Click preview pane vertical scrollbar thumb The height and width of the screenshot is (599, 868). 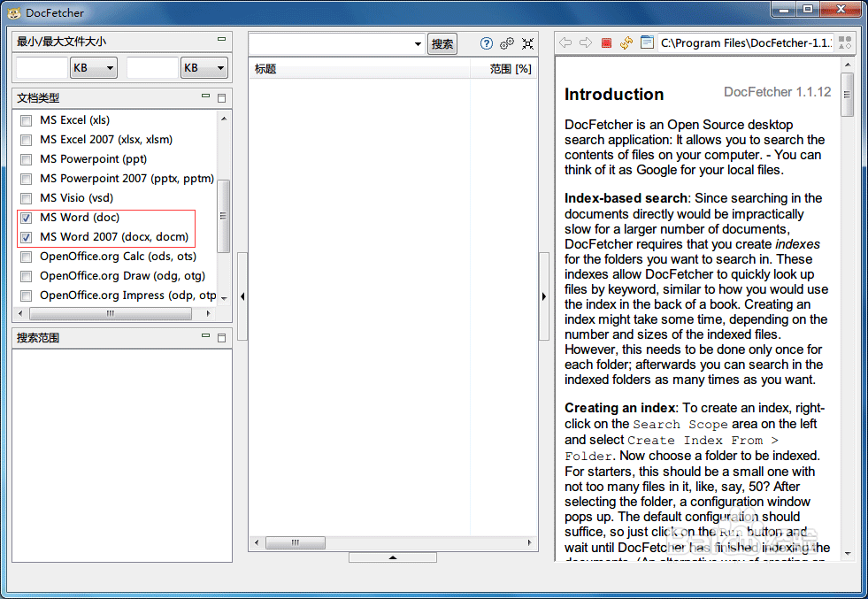pos(847,95)
